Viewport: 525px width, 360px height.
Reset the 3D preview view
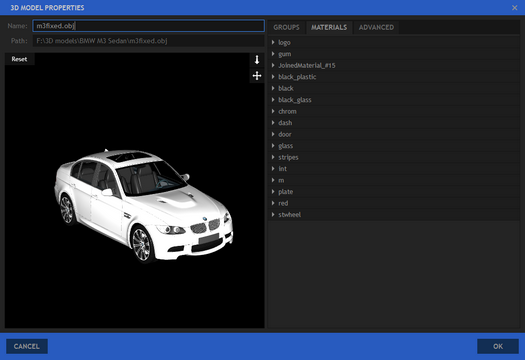[x=19, y=59]
